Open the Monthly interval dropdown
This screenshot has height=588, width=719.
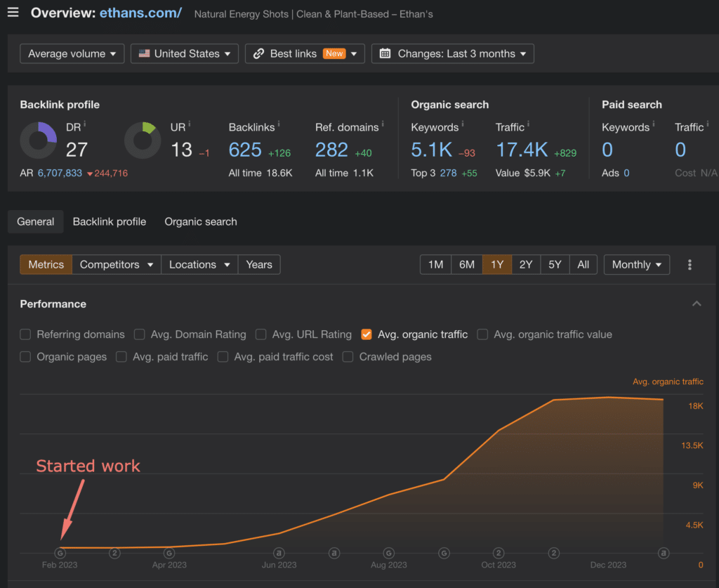pos(636,265)
